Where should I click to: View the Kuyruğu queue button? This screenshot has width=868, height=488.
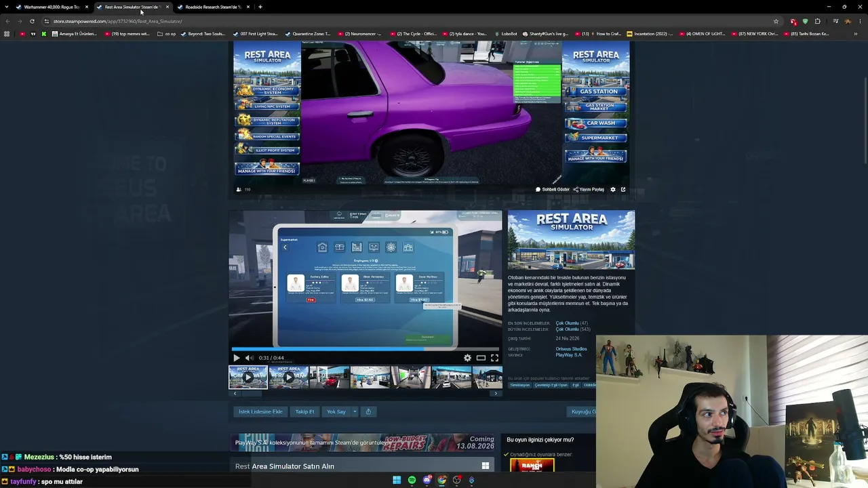coord(583,411)
